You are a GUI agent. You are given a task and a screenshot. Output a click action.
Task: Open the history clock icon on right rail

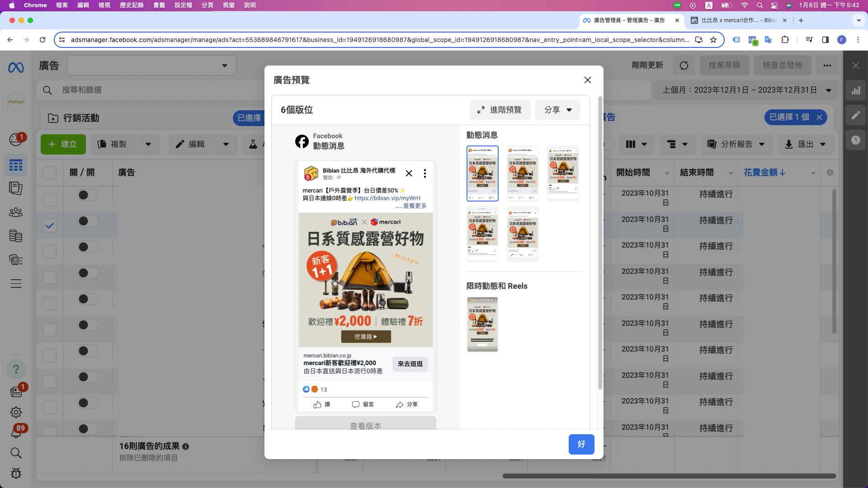(x=856, y=140)
